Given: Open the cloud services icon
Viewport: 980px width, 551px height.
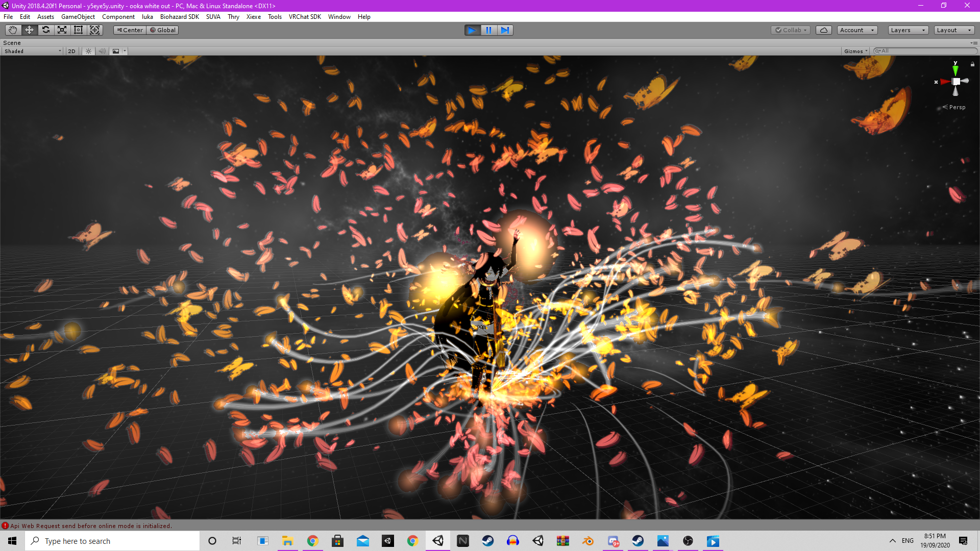Looking at the screenshot, I should coord(823,30).
